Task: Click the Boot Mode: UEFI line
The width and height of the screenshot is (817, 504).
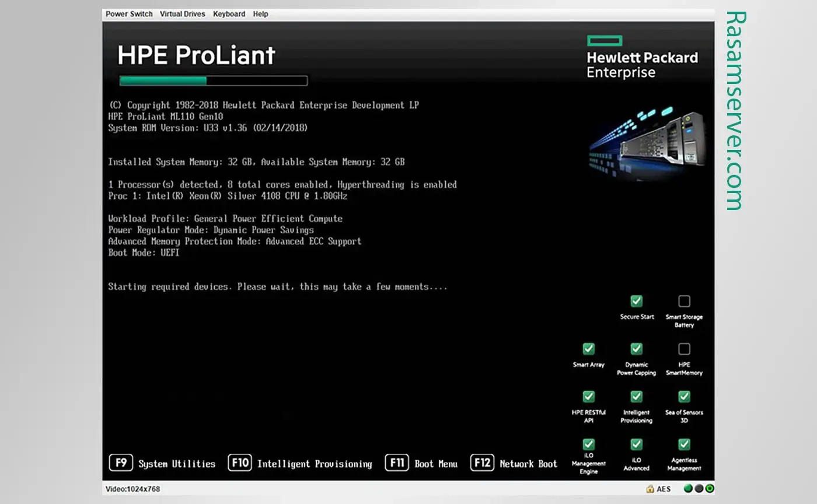Action: click(144, 253)
